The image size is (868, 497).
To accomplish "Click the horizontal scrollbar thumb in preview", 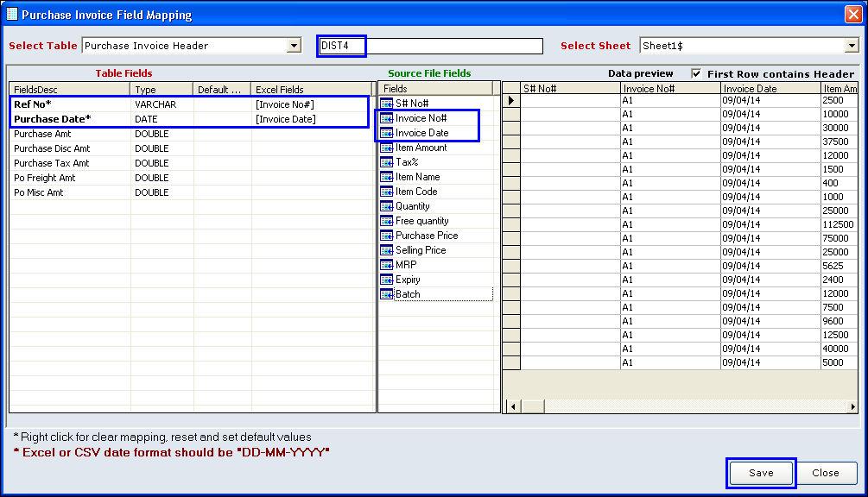I will pyautogui.click(x=533, y=407).
